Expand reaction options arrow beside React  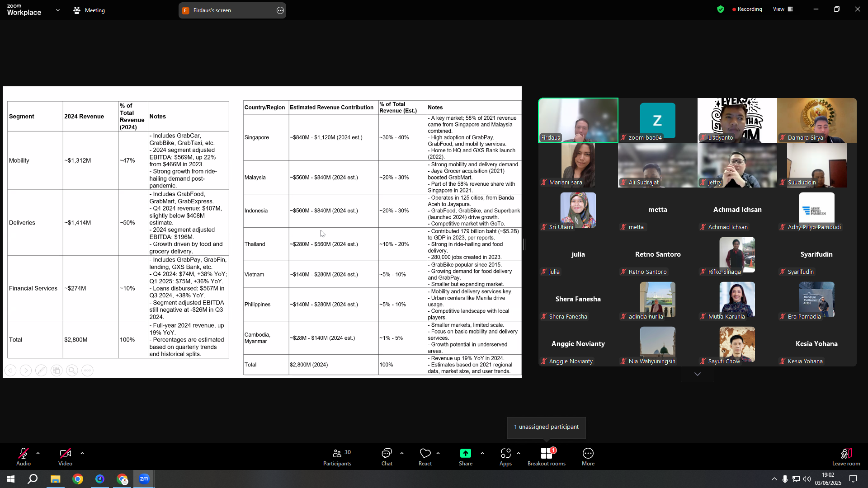point(438,453)
